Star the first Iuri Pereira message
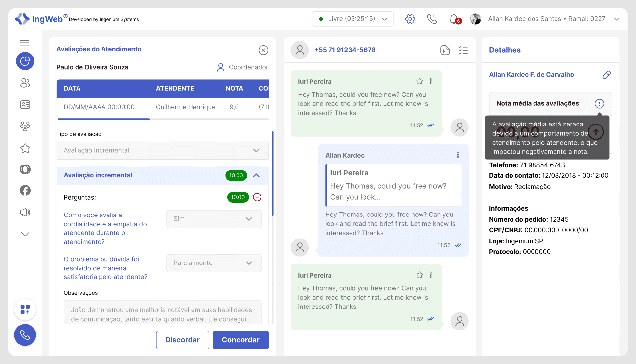The height and width of the screenshot is (364, 636). pos(420,81)
